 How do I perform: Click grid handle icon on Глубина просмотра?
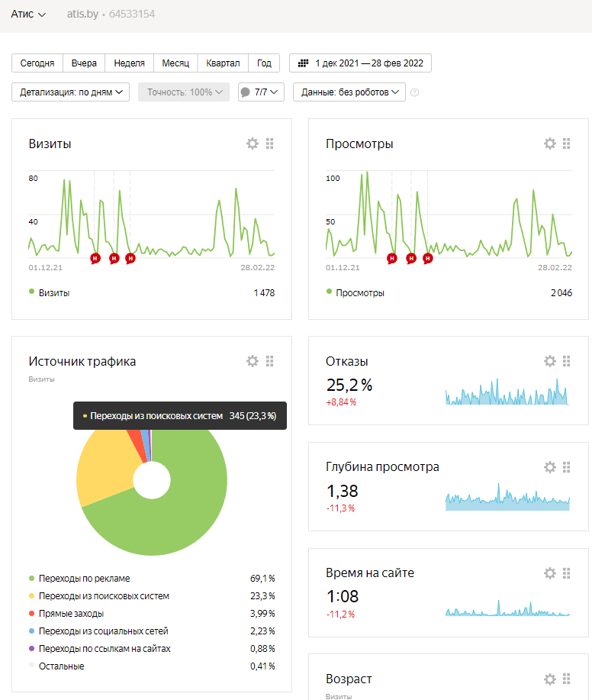(x=567, y=467)
